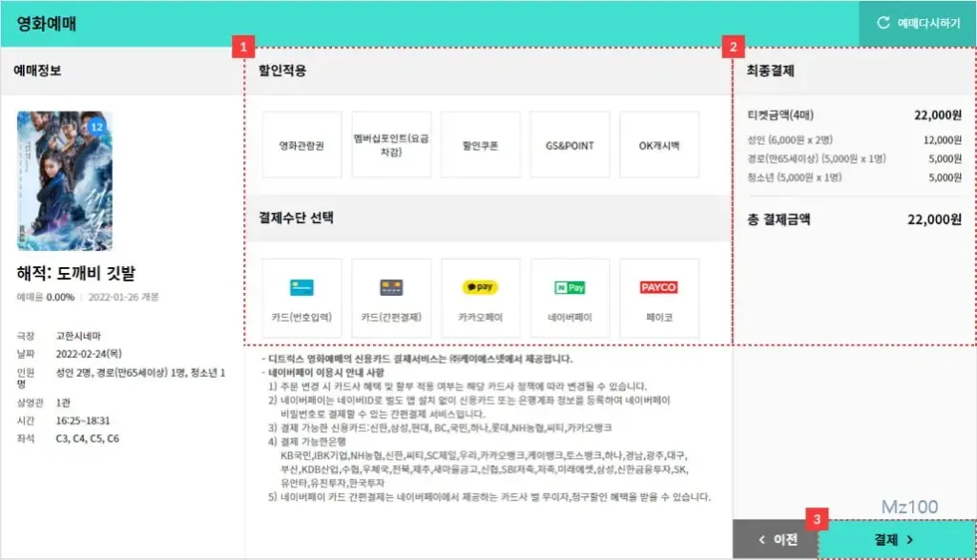This screenshot has width=977, height=560.
Task: Apply the OK캐시백 discount
Action: (x=659, y=145)
